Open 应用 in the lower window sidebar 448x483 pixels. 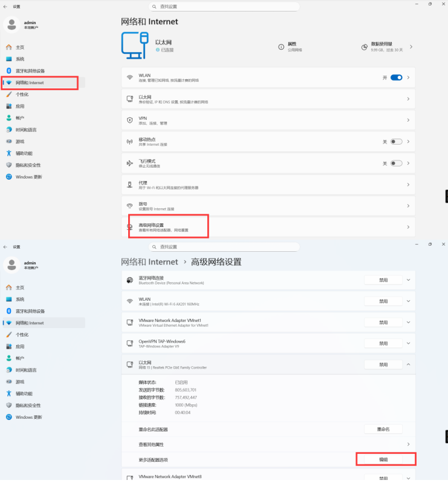pos(44,347)
